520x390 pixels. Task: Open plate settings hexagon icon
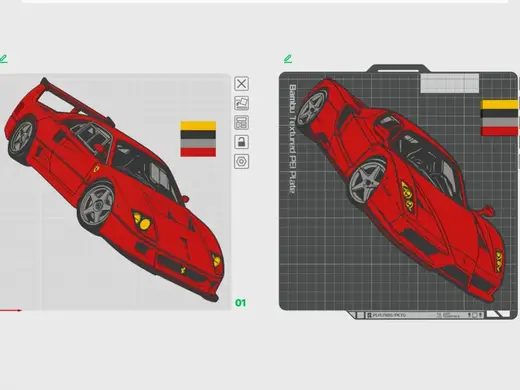(241, 162)
